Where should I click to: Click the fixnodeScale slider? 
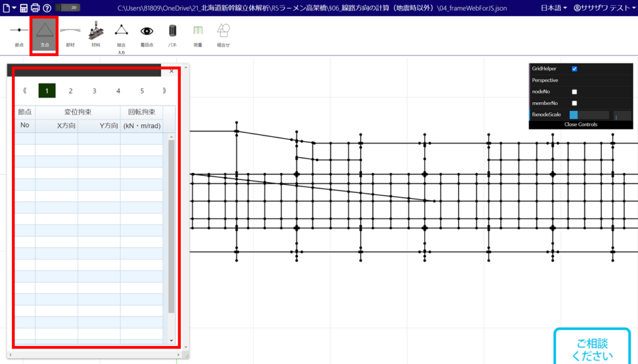[x=589, y=115]
